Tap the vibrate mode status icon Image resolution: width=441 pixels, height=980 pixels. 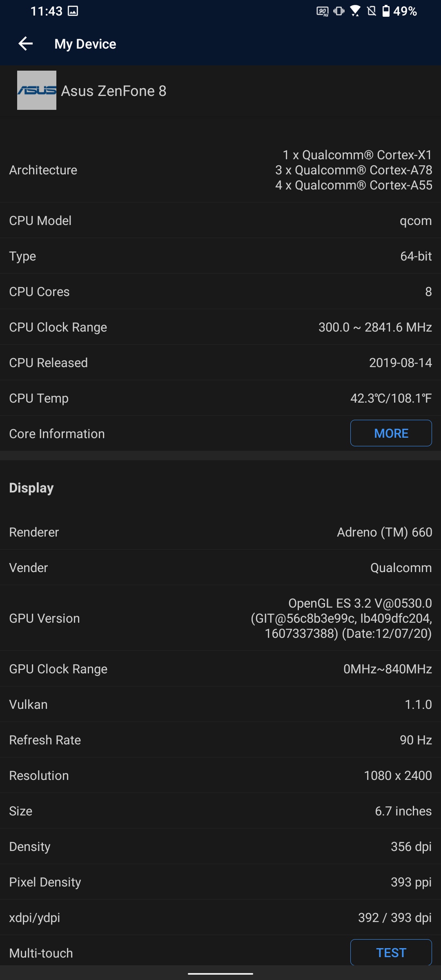point(339,11)
